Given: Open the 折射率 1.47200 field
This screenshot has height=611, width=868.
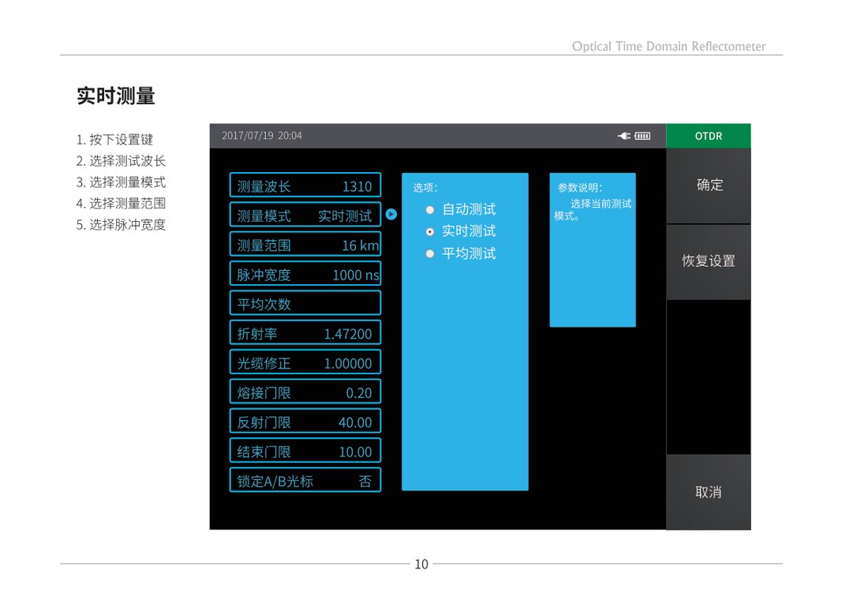Looking at the screenshot, I should [x=305, y=332].
